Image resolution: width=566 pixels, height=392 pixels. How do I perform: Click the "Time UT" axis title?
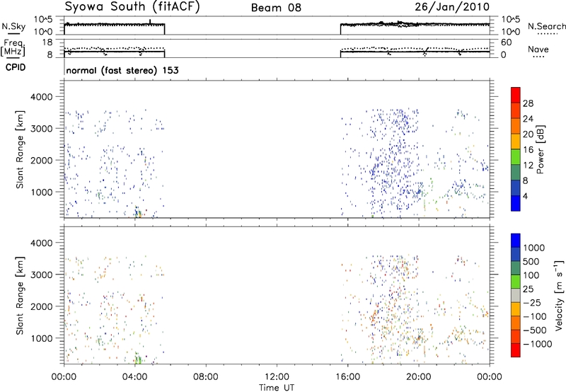pyautogui.click(x=277, y=388)
